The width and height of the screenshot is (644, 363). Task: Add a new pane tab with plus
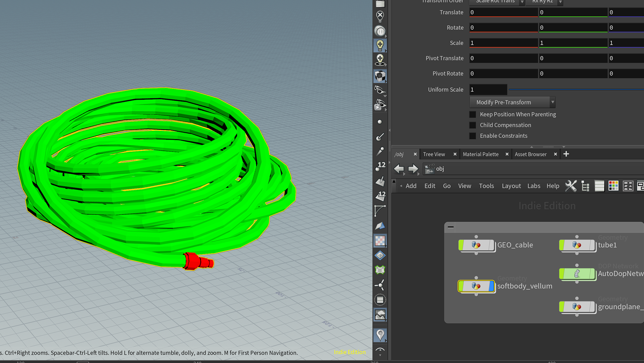[566, 154]
